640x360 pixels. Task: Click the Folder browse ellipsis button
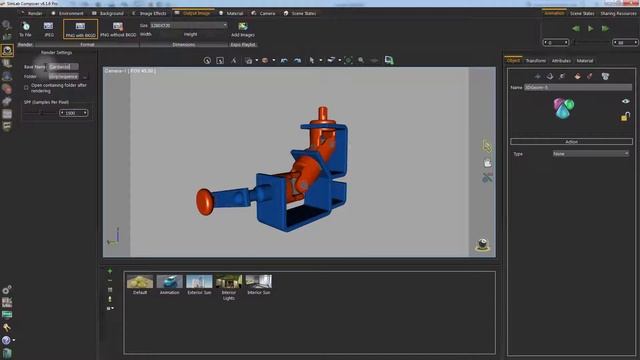84,77
